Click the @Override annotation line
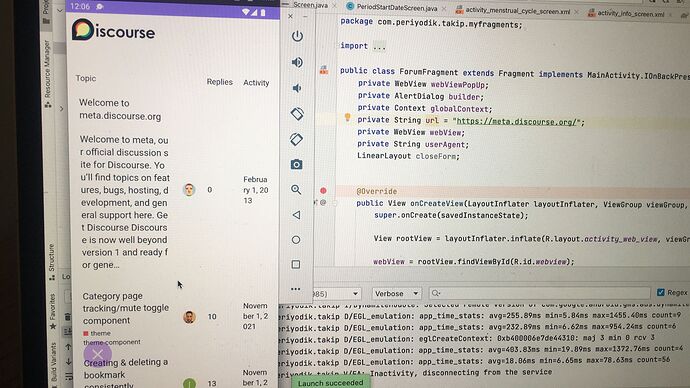The image size is (690, 388). coord(376,191)
